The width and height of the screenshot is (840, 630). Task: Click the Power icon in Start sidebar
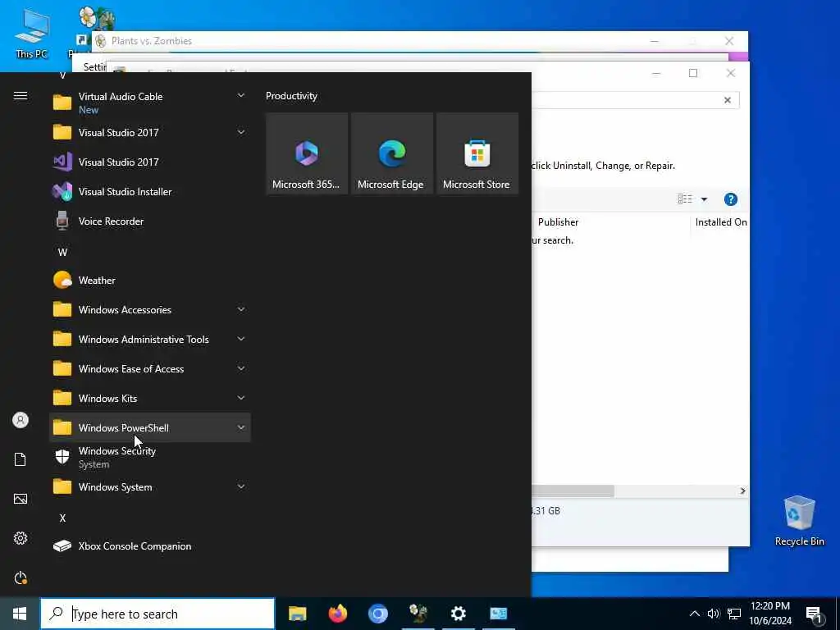pos(21,577)
